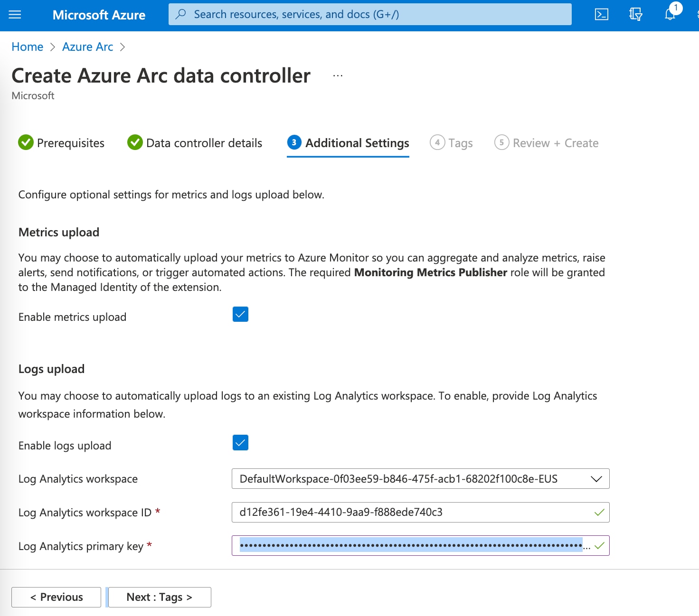Focus the search resources, services, and docs box
Viewport: 699px width, 616px height.
coord(370,14)
